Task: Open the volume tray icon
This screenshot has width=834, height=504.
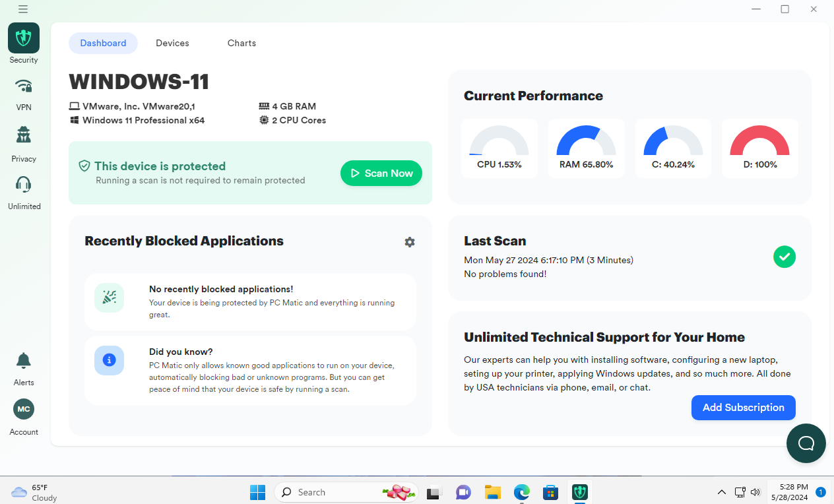Action: point(755,492)
